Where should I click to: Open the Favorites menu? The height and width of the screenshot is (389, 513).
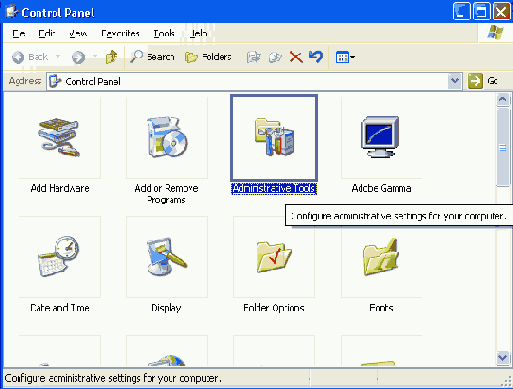click(x=120, y=33)
